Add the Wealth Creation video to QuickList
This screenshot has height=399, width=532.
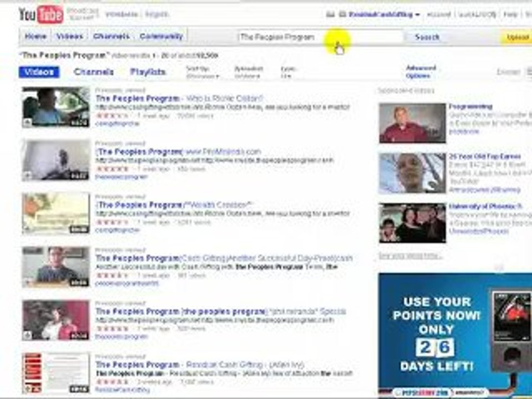(x=28, y=229)
